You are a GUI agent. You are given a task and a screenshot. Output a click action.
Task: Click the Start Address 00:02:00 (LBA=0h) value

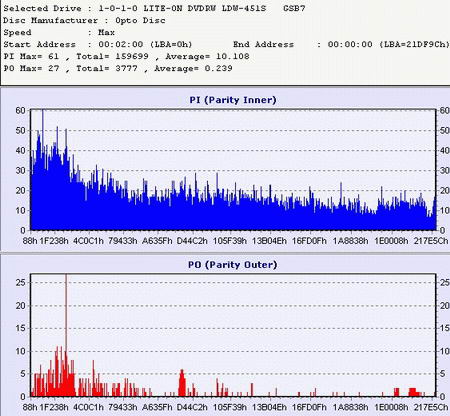pyautogui.click(x=145, y=44)
